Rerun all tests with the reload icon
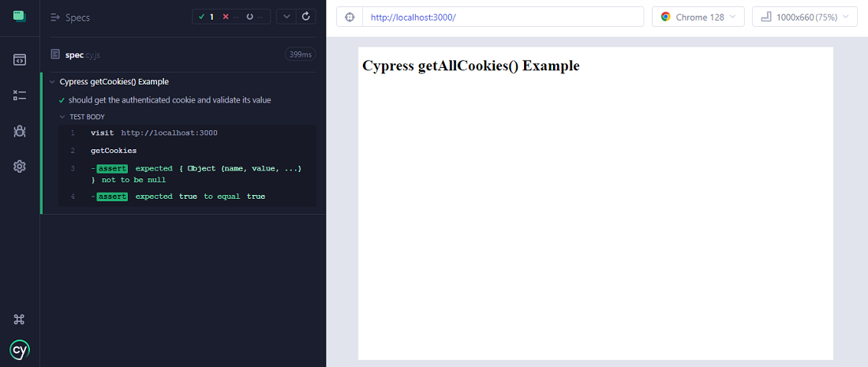The height and width of the screenshot is (367, 868). point(305,17)
